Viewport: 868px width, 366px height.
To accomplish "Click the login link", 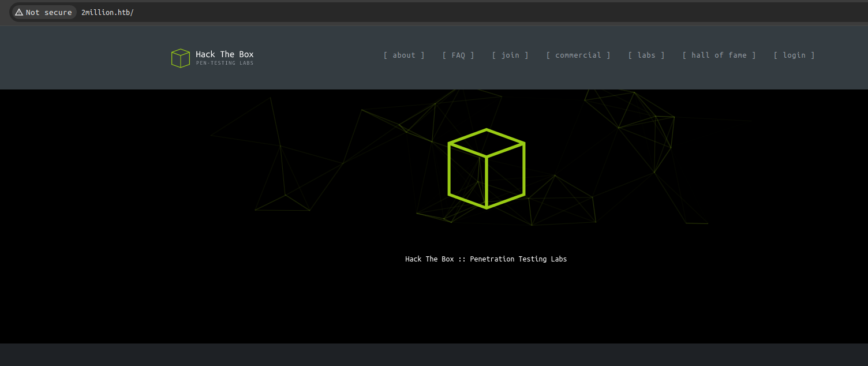I will 794,55.
